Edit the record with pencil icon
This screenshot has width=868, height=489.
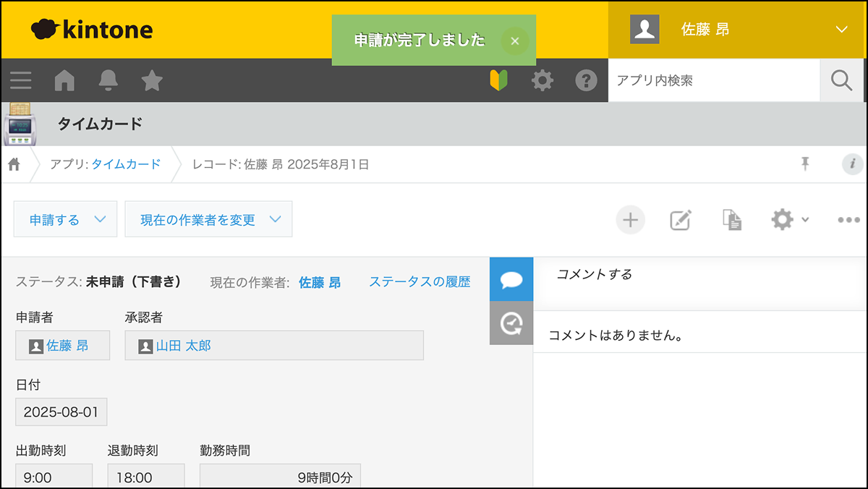[680, 220]
